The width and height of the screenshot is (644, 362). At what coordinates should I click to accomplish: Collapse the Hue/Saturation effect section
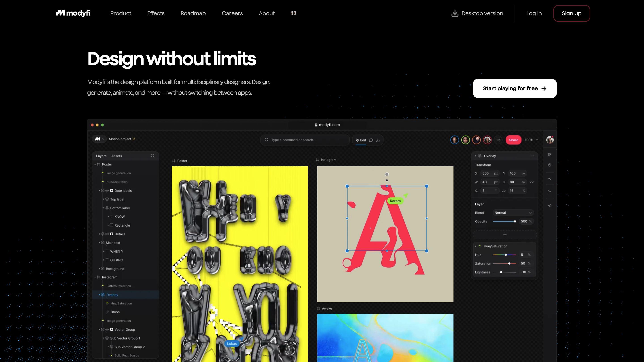pyautogui.click(x=475, y=246)
